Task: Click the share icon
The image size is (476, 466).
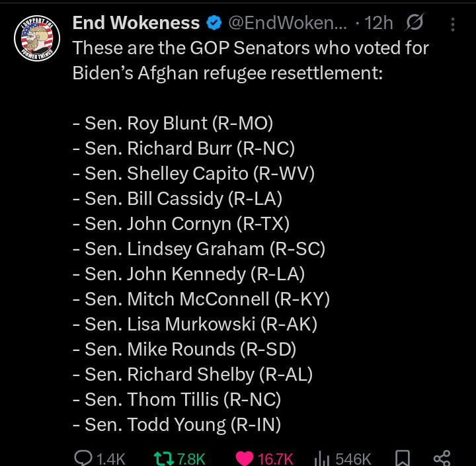Action: (x=441, y=457)
